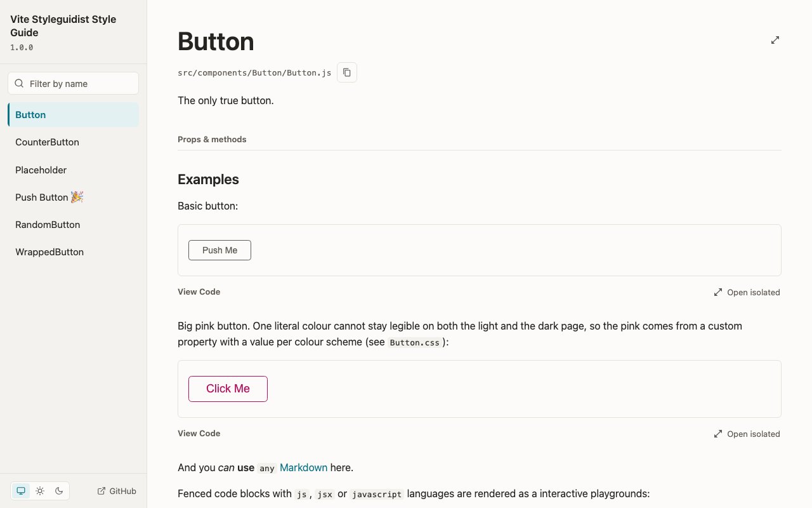Click the pink Click Me button
Image resolution: width=812 pixels, height=508 pixels.
pos(228,389)
